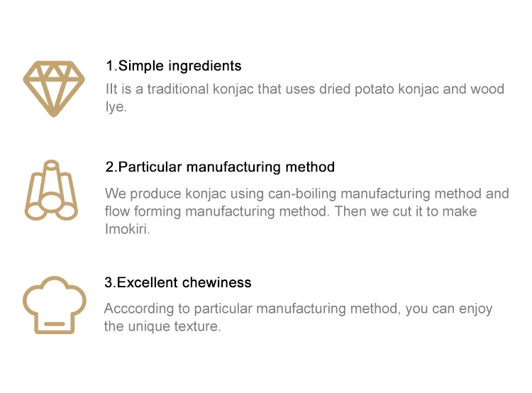Click the line "the unique texture."
Screen dimensions: 532x393
click(x=162, y=327)
